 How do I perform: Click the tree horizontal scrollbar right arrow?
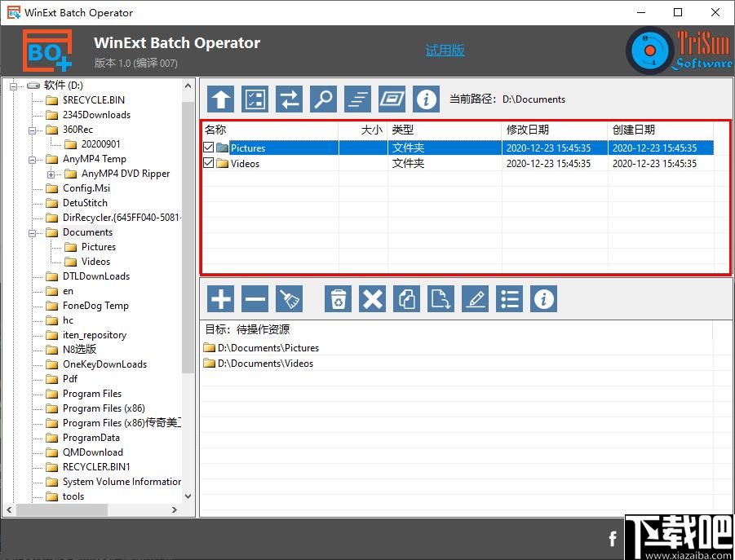pyautogui.click(x=175, y=510)
